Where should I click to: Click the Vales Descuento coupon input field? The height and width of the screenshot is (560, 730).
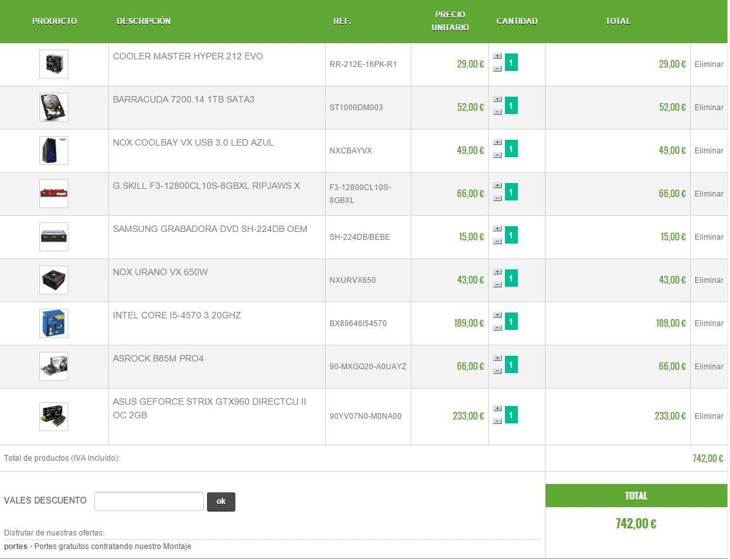click(x=149, y=501)
